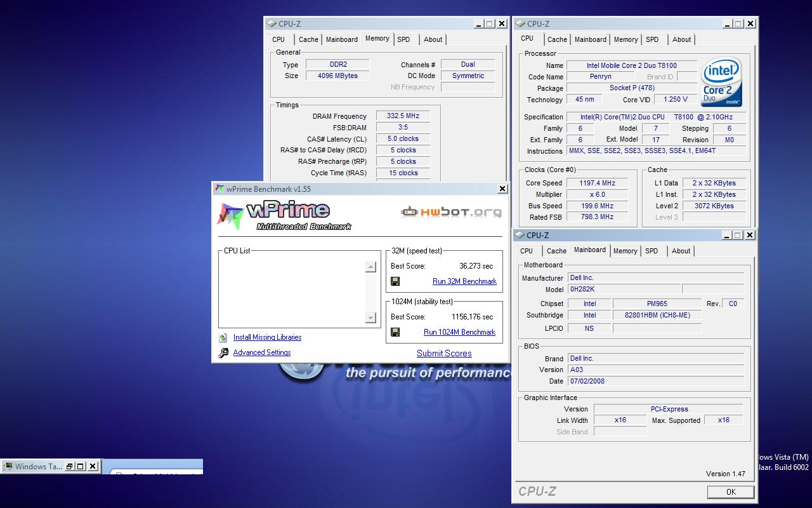Close the CPU-Z processor window

[750, 23]
